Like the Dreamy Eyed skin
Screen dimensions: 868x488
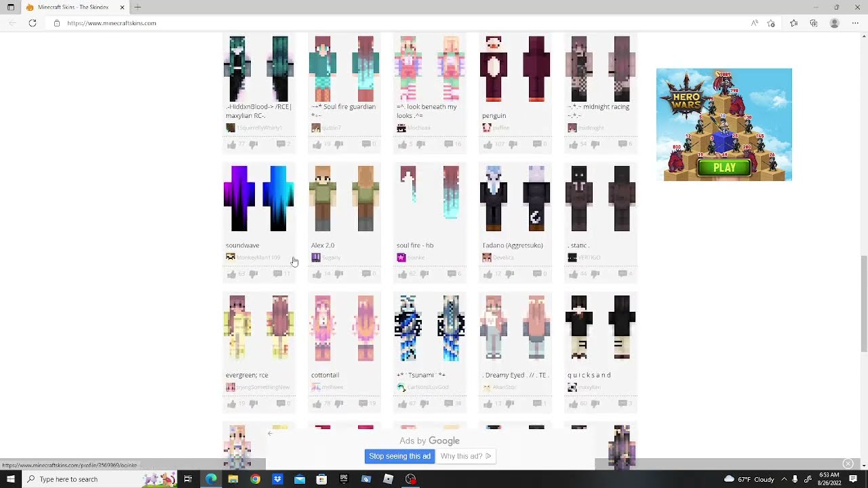coord(488,404)
